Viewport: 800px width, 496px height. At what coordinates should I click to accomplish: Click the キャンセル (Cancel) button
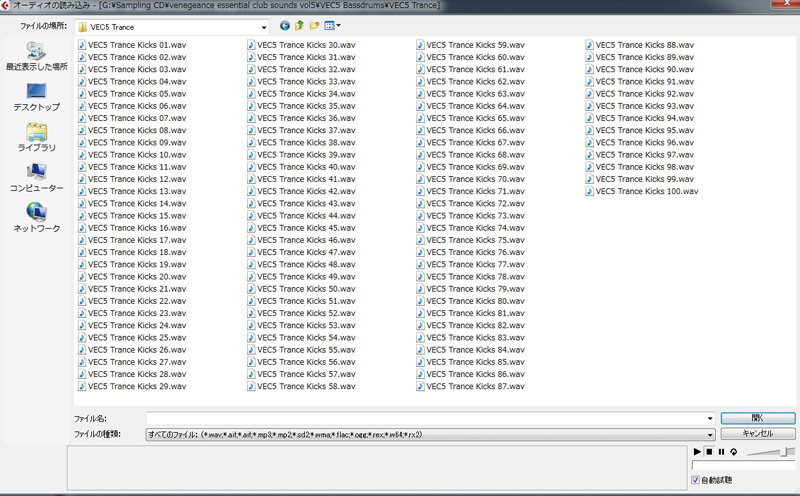point(757,434)
